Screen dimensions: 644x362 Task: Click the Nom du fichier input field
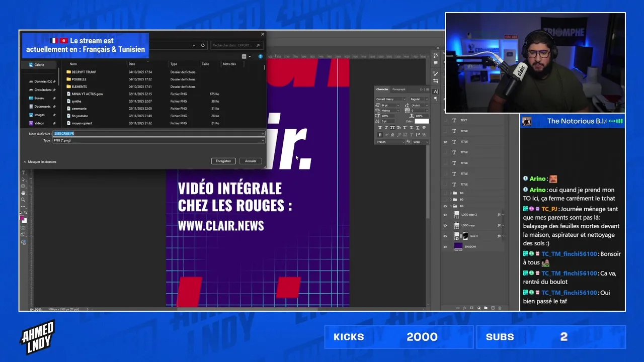(159, 134)
